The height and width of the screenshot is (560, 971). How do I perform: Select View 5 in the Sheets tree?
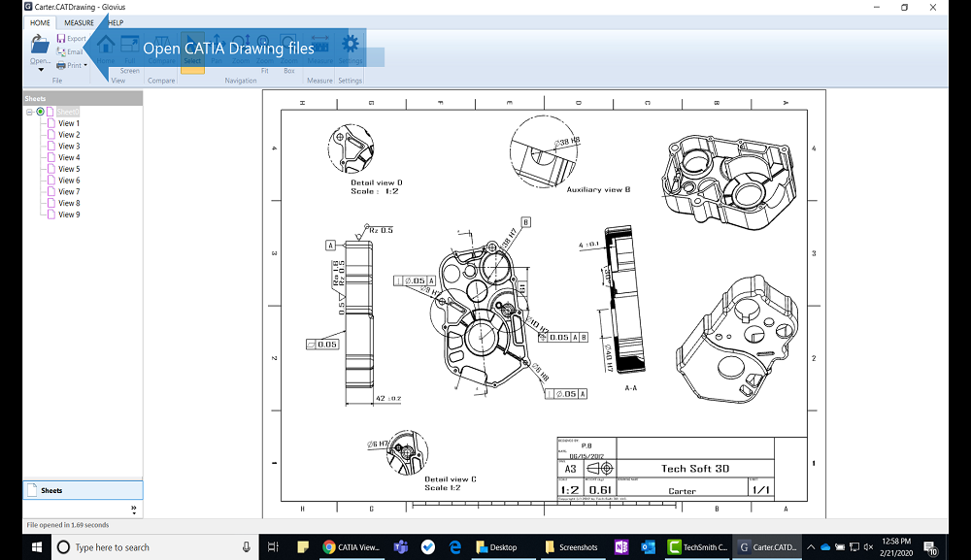pos(69,169)
